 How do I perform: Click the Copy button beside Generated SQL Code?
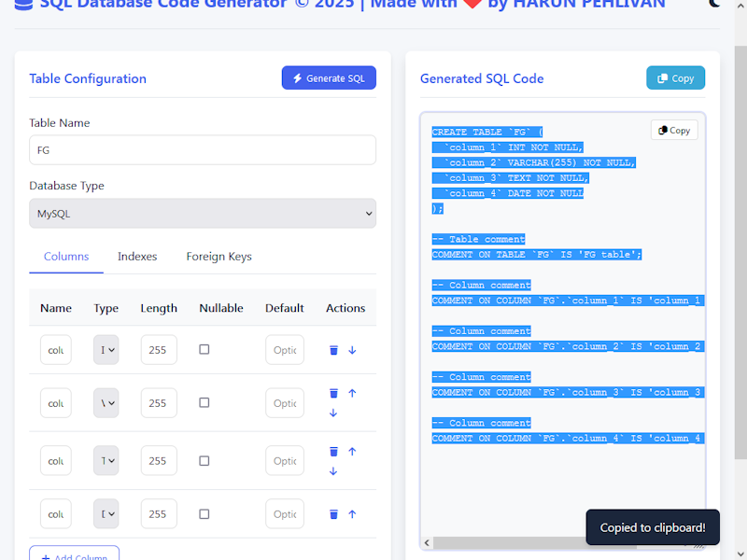pyautogui.click(x=675, y=78)
